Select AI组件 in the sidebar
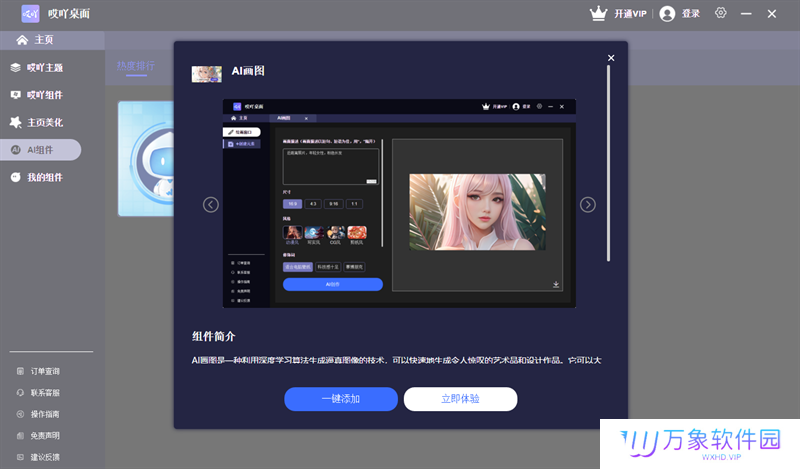Viewport: 800px width, 469px height. coord(40,150)
